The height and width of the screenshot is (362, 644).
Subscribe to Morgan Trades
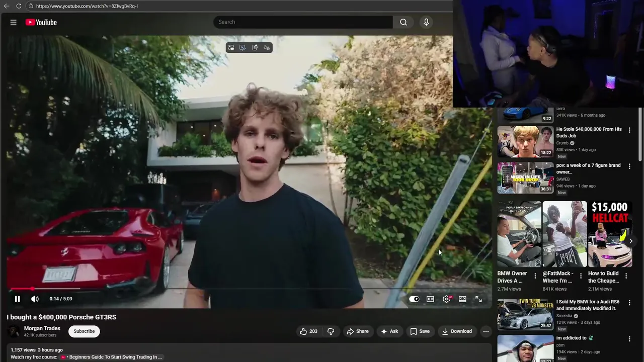pyautogui.click(x=84, y=331)
